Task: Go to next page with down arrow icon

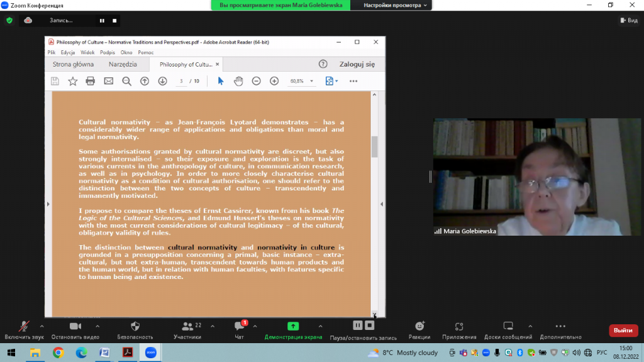Action: (x=163, y=81)
